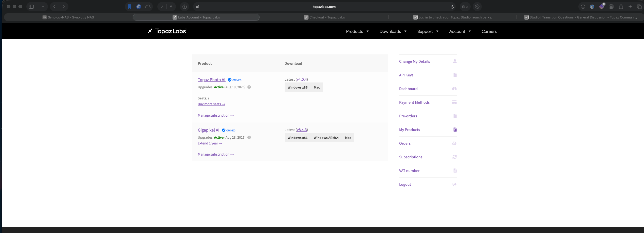Click the help icon beside Photo AI upgrades date

point(249,87)
